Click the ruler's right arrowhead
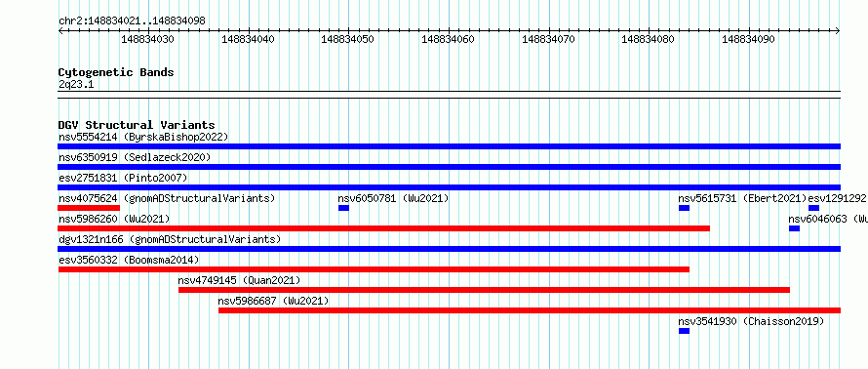The height and width of the screenshot is (369, 868). click(838, 31)
